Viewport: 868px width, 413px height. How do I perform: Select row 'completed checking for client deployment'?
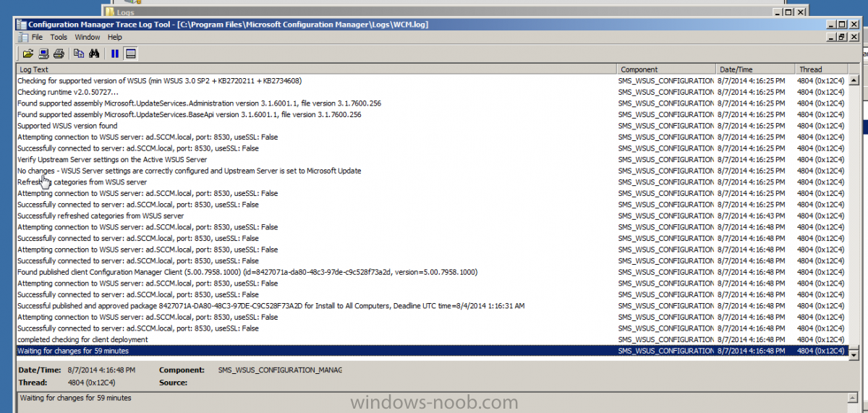[x=432, y=339]
